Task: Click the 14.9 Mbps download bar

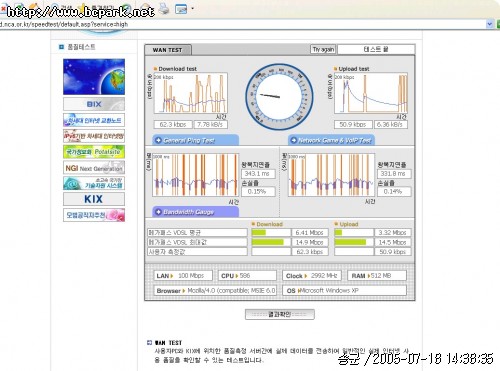Action: tap(271, 242)
